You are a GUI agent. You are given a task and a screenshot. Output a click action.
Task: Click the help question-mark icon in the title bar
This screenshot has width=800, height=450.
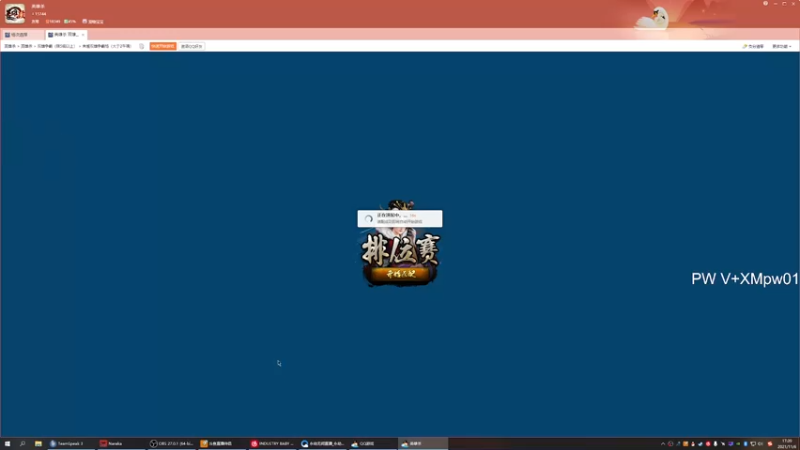(x=765, y=3)
